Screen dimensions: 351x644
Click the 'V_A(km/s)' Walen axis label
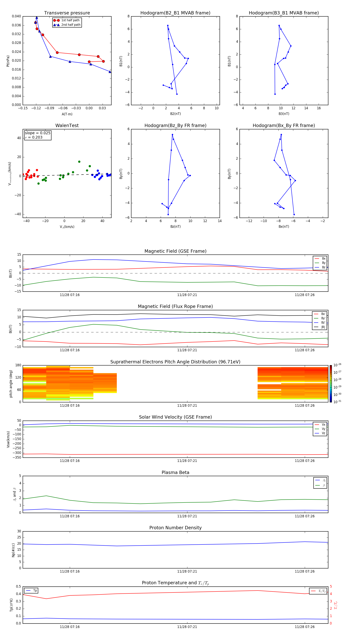[x=67, y=227]
